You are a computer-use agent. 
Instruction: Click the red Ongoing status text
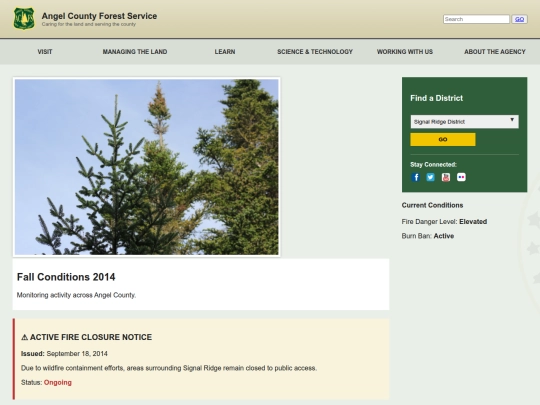[x=58, y=382]
